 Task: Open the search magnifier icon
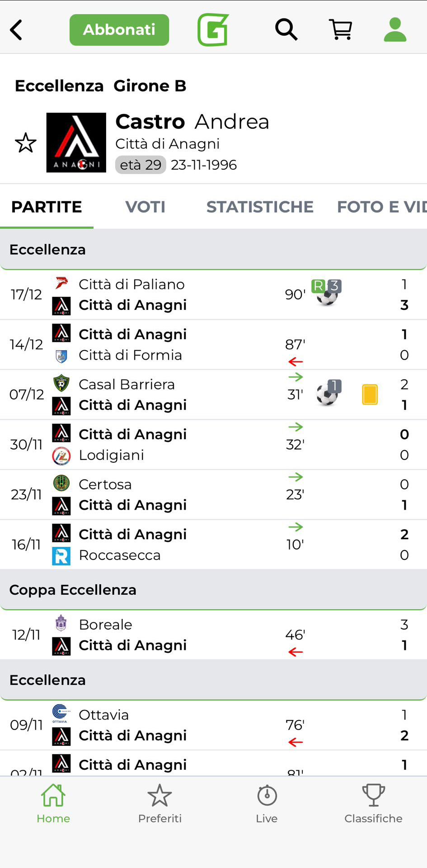pyautogui.click(x=286, y=30)
